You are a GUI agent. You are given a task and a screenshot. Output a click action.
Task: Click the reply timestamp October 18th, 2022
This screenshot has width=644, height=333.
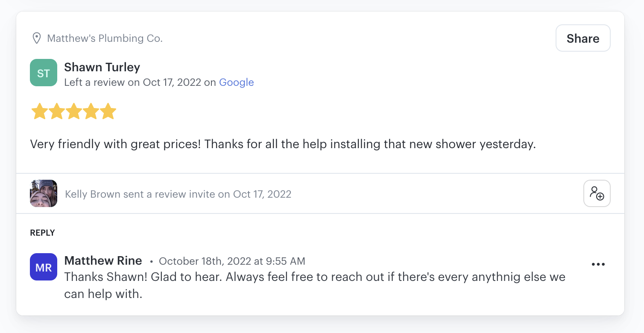232,261
